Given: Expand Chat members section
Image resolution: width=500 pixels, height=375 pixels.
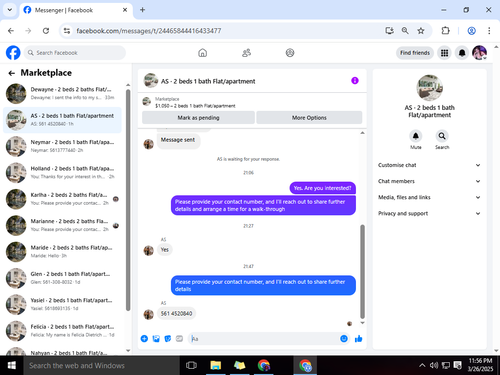Looking at the screenshot, I should [429, 181].
